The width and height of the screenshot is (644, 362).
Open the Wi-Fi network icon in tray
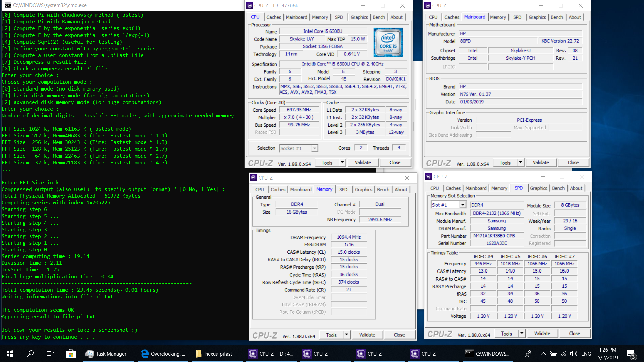(x=564, y=354)
